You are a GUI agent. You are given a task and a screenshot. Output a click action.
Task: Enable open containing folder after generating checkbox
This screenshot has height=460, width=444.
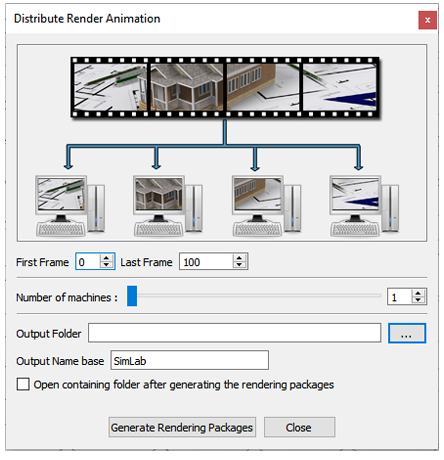23,384
